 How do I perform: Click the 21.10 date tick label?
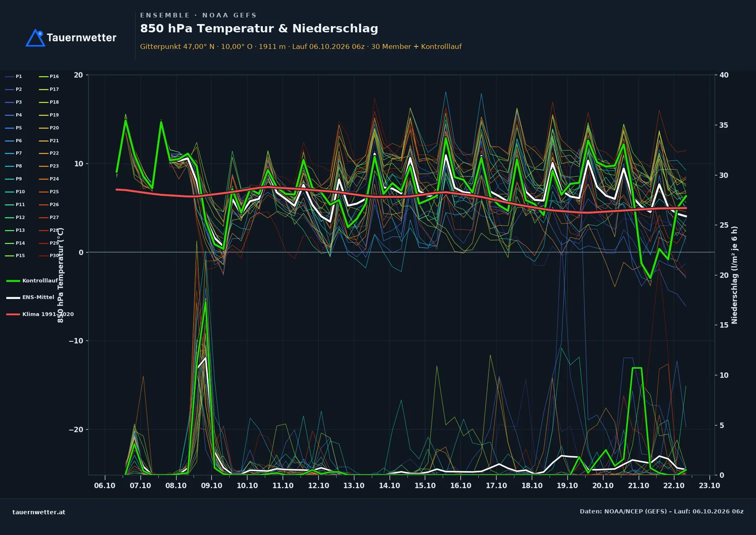click(x=638, y=486)
